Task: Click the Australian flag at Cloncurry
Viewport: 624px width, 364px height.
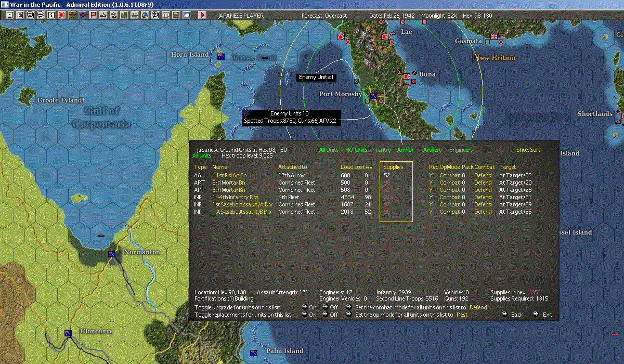Action: click(x=68, y=333)
